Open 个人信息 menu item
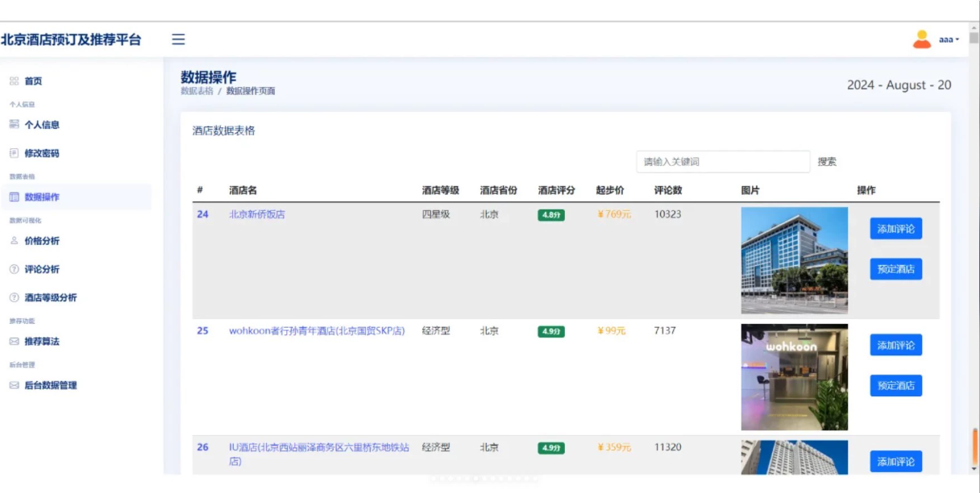This screenshot has width=980, height=493. [42, 125]
